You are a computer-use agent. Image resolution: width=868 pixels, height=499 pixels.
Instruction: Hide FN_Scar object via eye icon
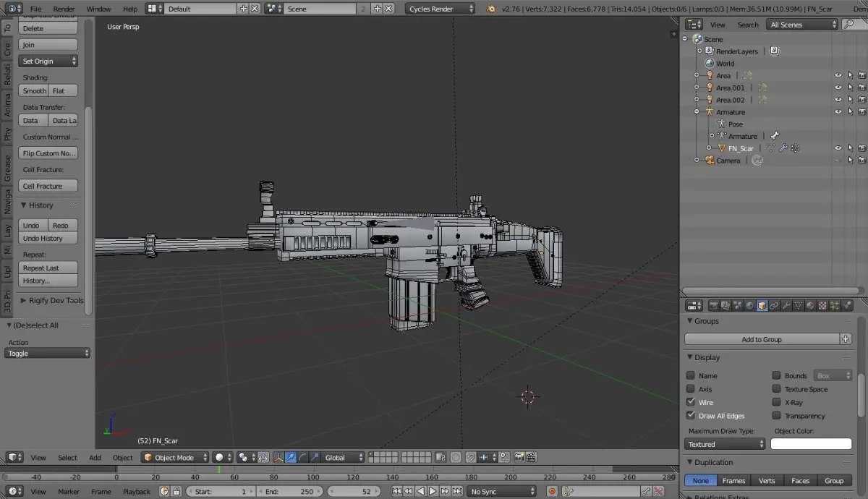[x=838, y=148]
